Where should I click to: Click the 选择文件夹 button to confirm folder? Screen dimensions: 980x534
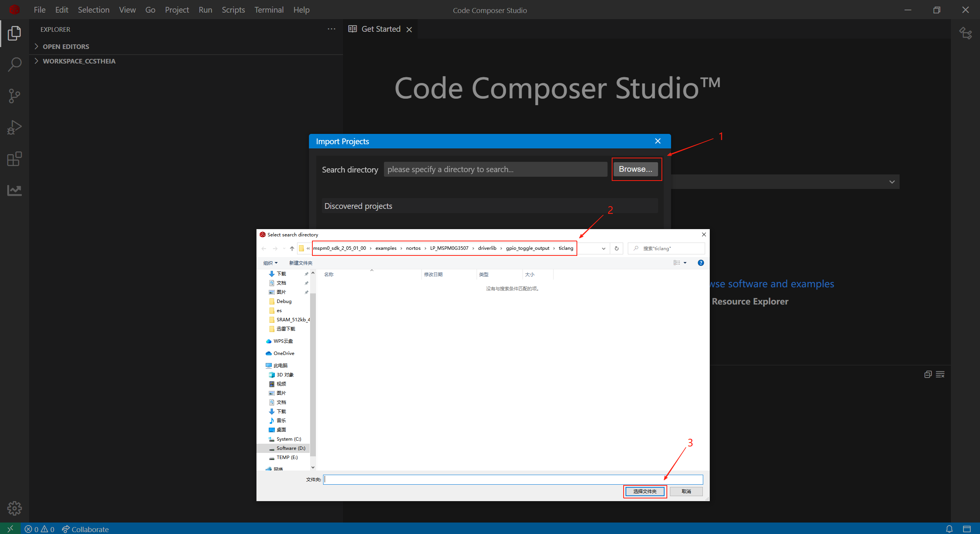[645, 491]
